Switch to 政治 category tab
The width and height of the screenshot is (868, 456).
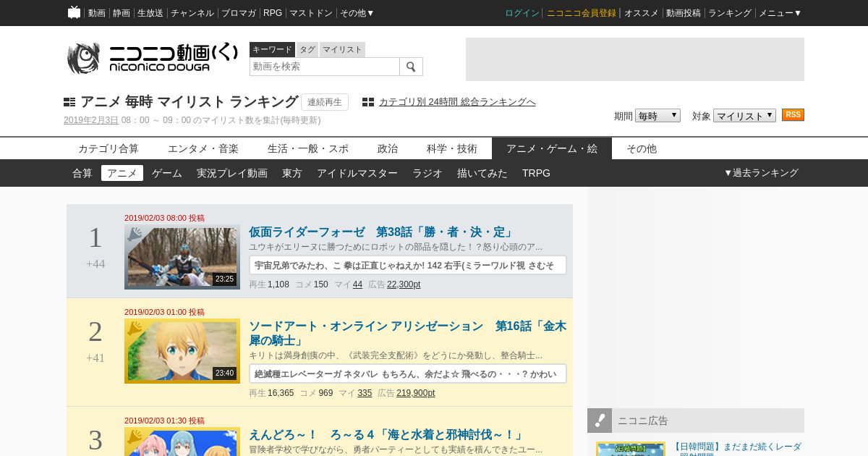click(x=388, y=148)
